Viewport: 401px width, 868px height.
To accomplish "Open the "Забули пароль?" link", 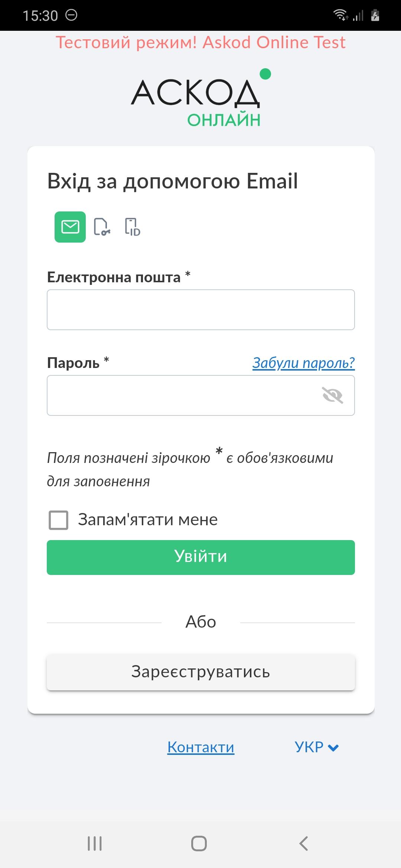I will [303, 363].
